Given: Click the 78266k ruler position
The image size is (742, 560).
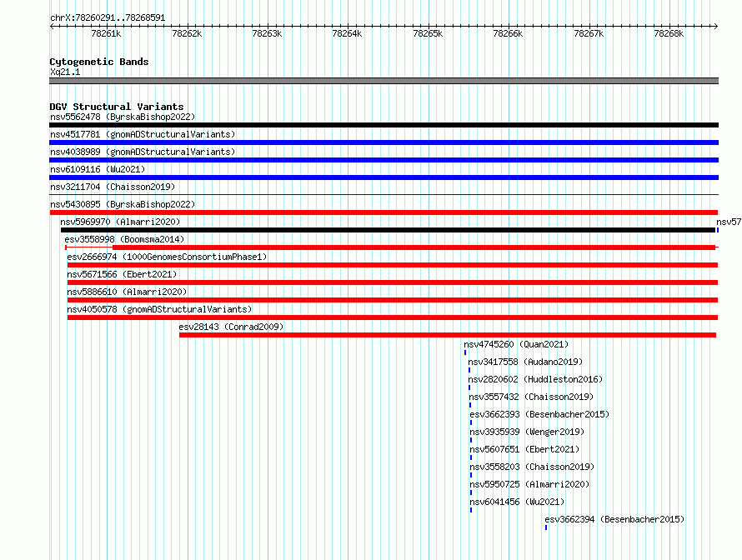Looking at the screenshot, I should pyautogui.click(x=508, y=33).
